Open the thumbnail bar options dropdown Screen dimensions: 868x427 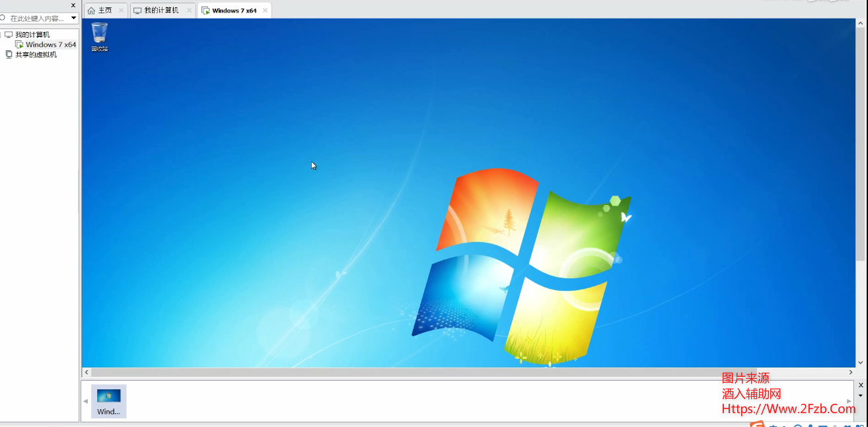[x=861, y=395]
